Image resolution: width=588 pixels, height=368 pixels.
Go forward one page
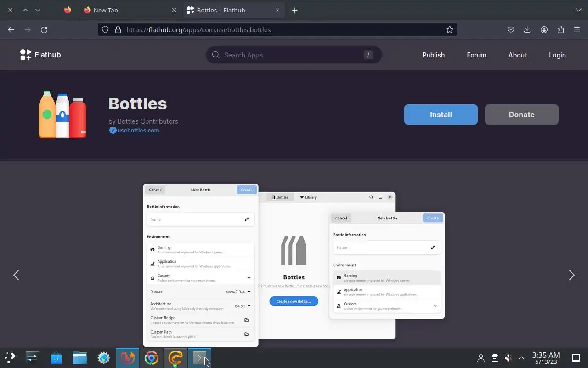(x=28, y=29)
